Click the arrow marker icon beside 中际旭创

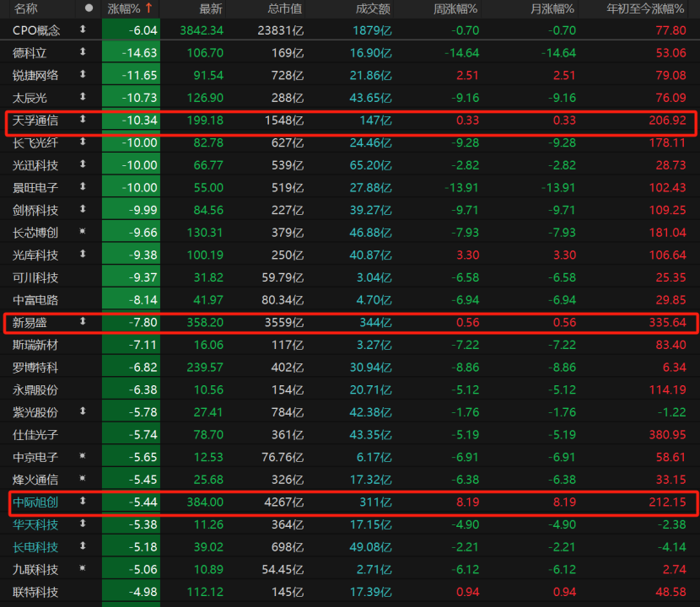point(83,501)
